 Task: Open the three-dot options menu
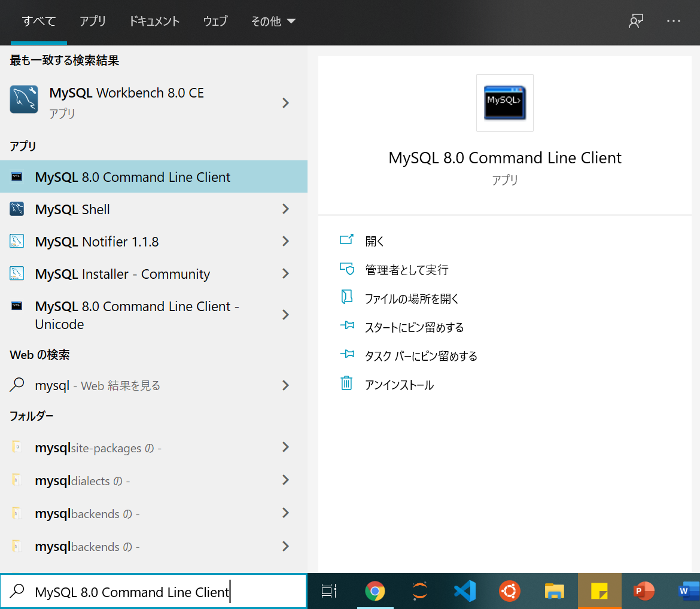pos(673,21)
